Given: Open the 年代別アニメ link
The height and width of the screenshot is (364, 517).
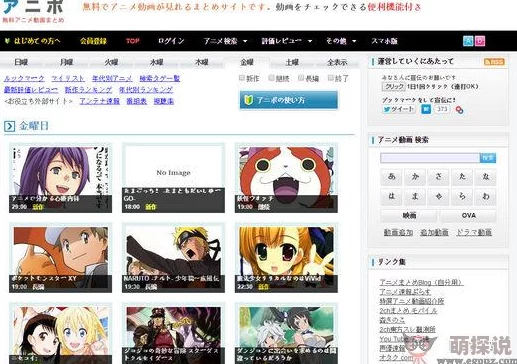Looking at the screenshot, I should pyautogui.click(x=112, y=78).
